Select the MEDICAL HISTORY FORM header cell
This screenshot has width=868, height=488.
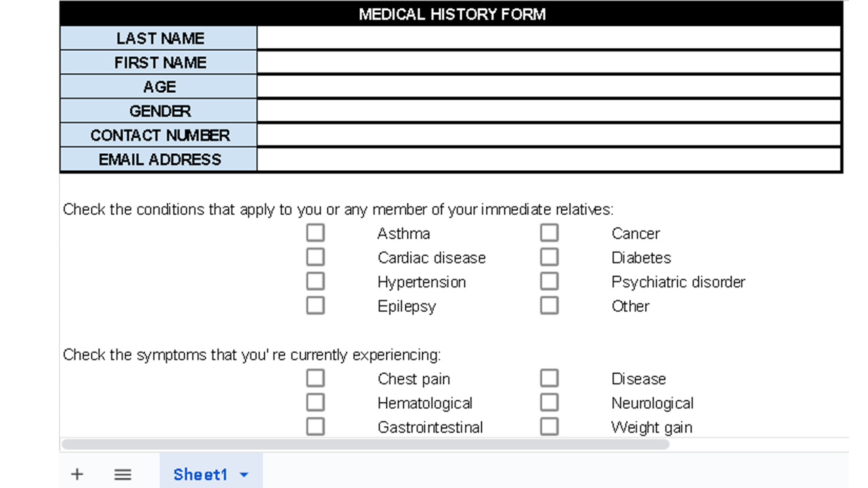point(452,14)
